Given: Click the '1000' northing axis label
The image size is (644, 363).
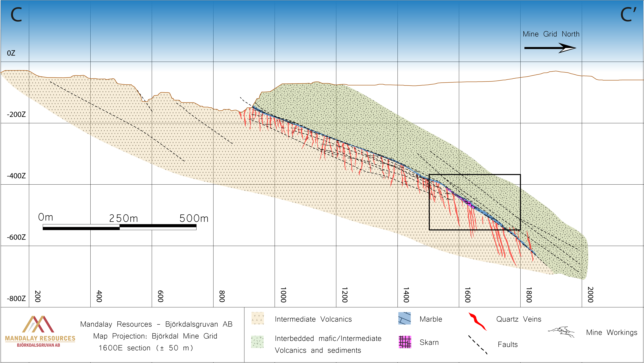Looking at the screenshot, I should tap(283, 295).
